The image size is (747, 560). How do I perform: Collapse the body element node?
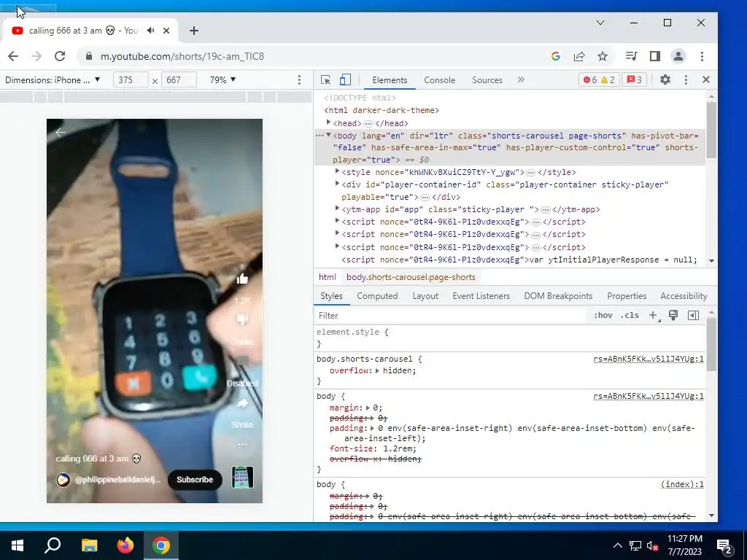coord(328,135)
